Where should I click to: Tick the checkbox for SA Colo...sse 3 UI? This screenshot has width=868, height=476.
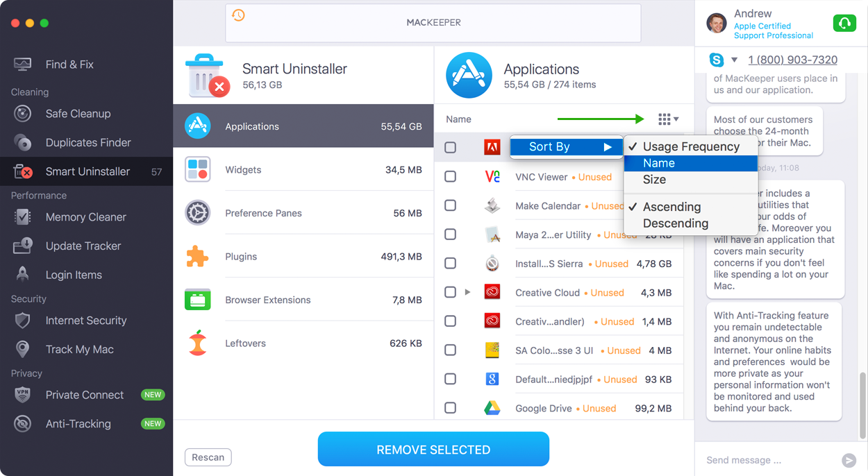(451, 350)
